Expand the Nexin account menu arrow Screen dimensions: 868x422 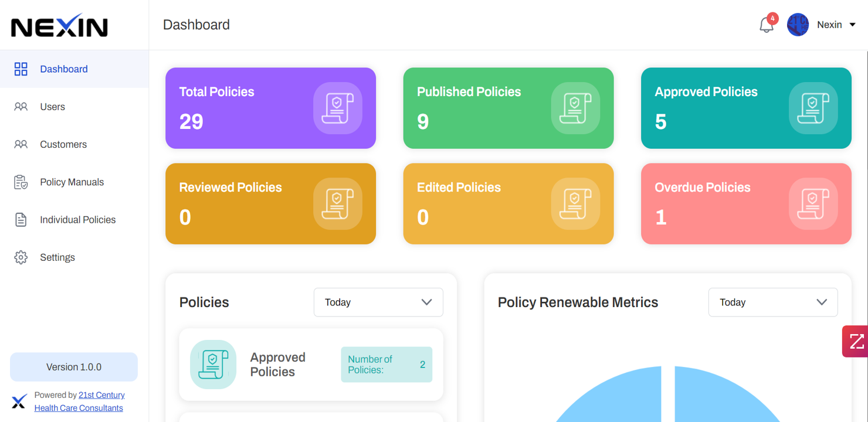pyautogui.click(x=853, y=25)
